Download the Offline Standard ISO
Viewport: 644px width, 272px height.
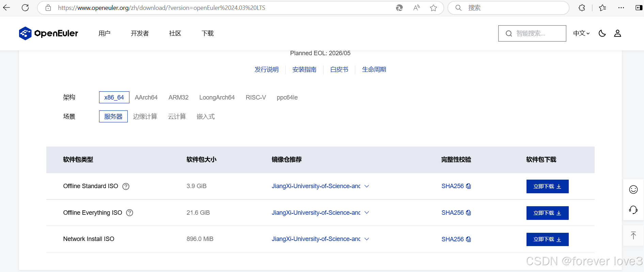pyautogui.click(x=548, y=186)
